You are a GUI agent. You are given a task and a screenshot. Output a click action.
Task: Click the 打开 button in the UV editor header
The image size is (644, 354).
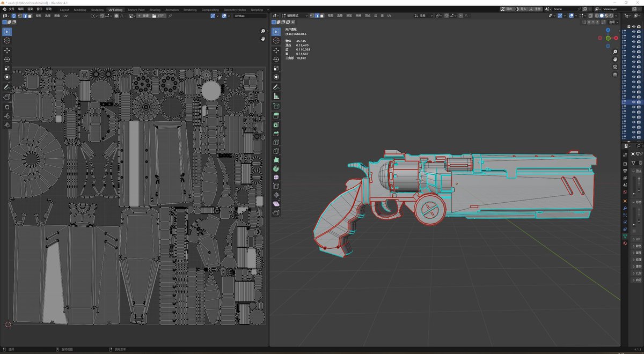point(160,16)
